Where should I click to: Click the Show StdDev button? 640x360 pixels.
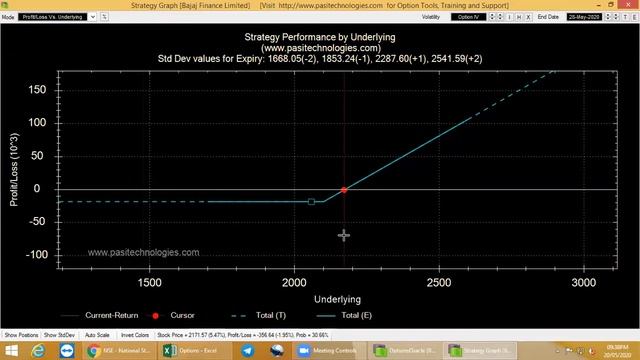59,335
